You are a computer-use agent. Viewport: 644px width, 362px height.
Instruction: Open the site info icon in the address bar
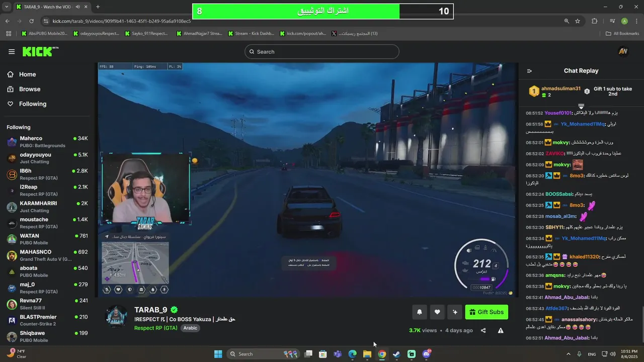point(46,21)
